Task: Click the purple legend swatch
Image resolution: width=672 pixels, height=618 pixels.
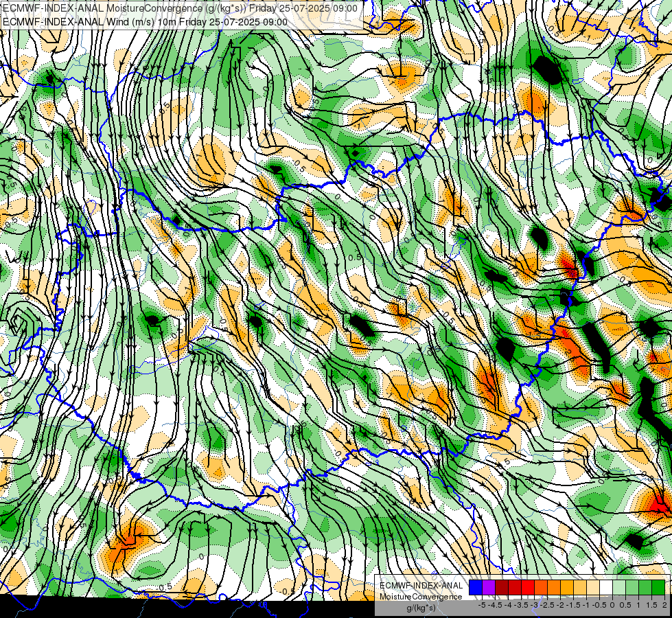Action: [x=489, y=588]
